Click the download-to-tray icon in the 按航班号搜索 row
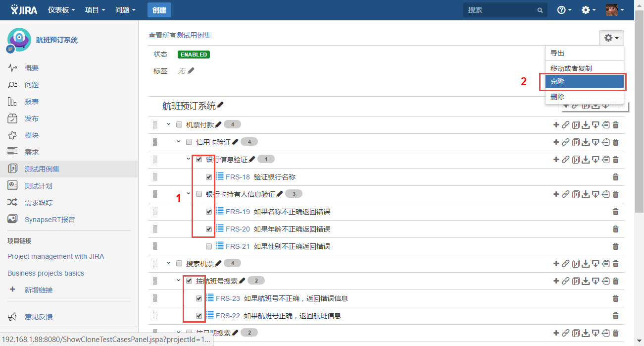The image size is (644, 346). (586, 281)
